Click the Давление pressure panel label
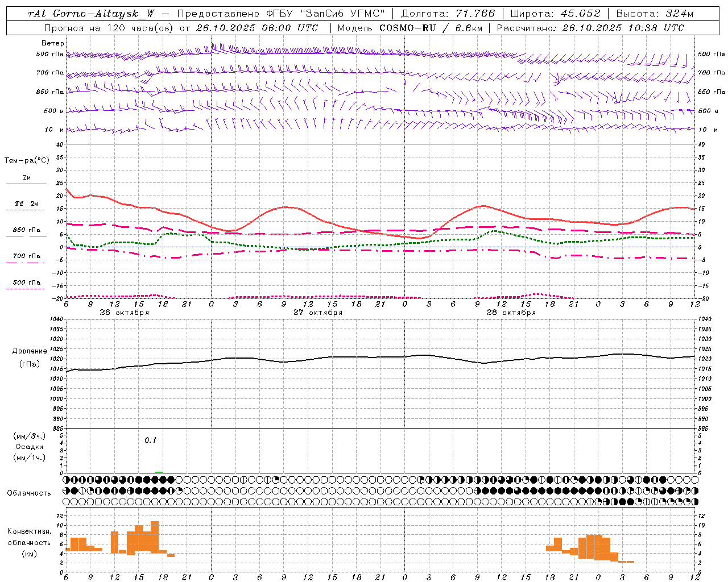Screen dimensions: 728x582 pos(30,351)
